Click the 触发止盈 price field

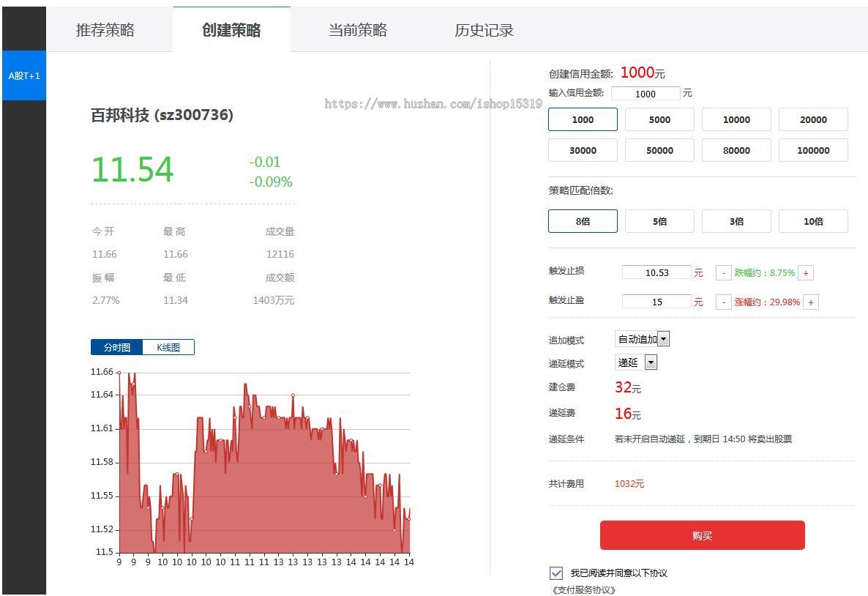coord(656,302)
